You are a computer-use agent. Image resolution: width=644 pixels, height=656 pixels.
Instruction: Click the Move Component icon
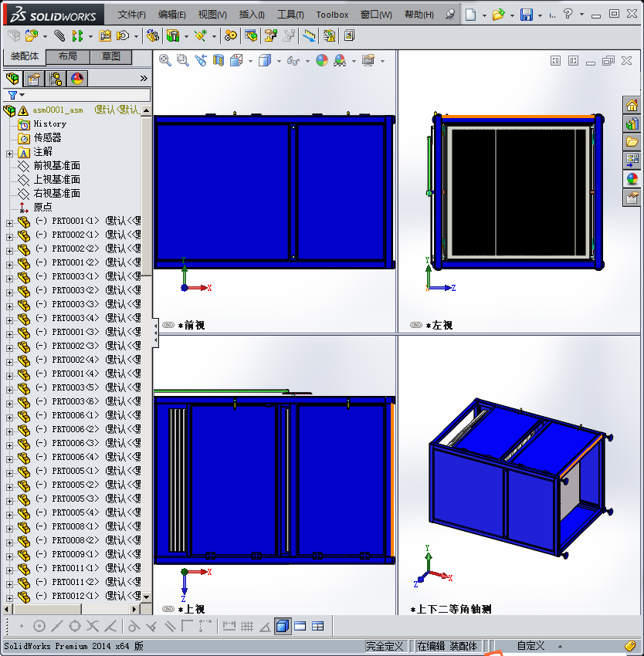tap(123, 36)
